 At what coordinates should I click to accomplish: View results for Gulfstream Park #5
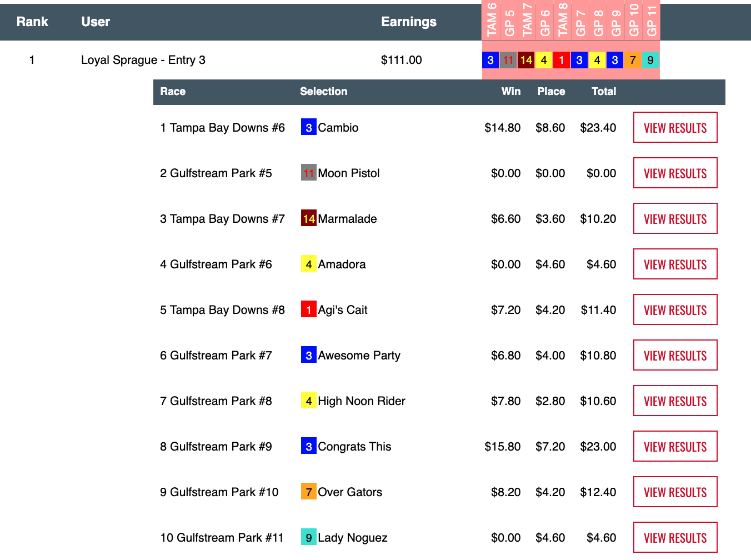[x=675, y=173]
